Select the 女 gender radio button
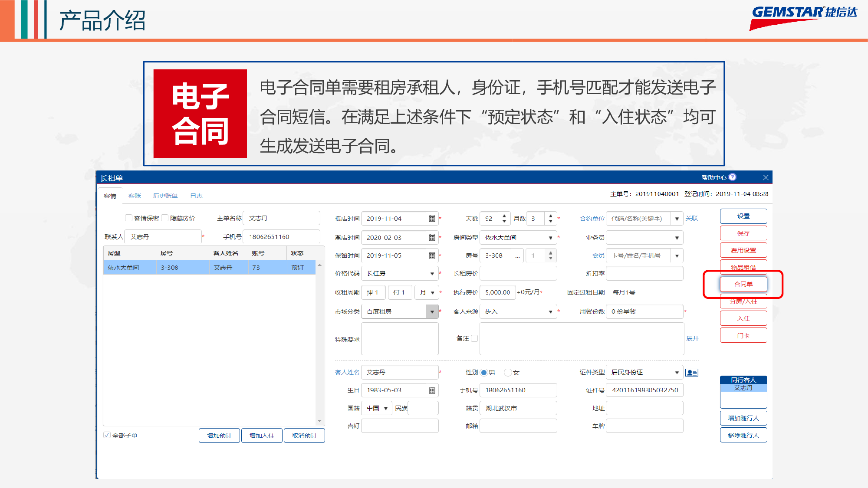This screenshot has height=488, width=868. [508, 373]
